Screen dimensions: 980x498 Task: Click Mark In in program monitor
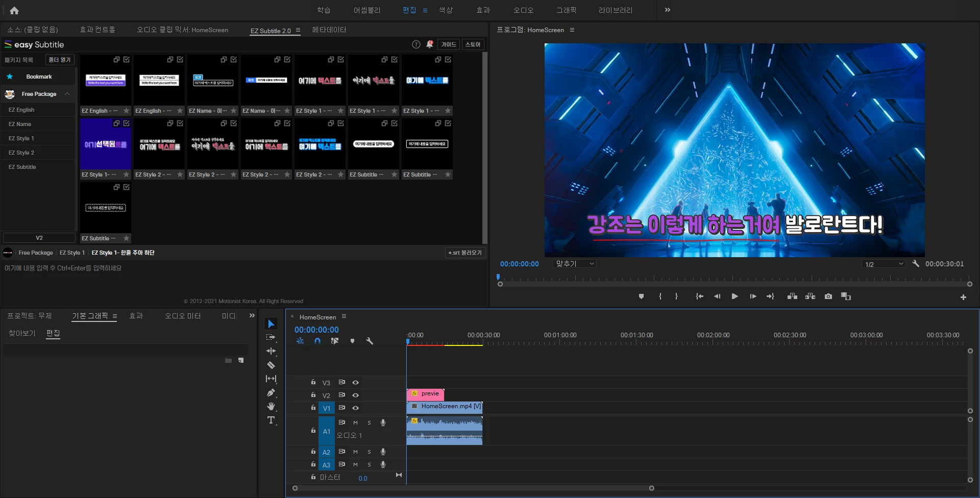click(660, 296)
